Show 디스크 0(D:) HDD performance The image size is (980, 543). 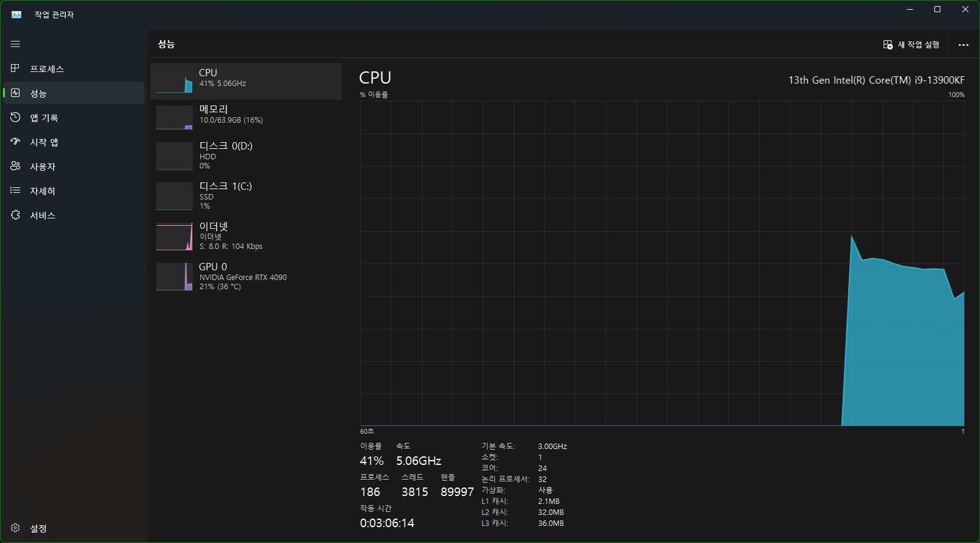point(245,156)
